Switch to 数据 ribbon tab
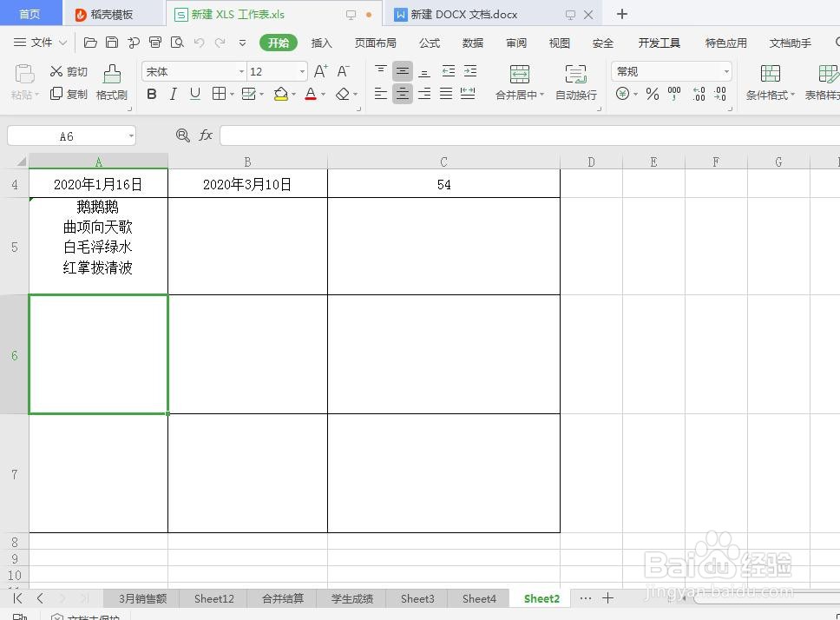Image resolution: width=840 pixels, height=620 pixels. [x=472, y=43]
